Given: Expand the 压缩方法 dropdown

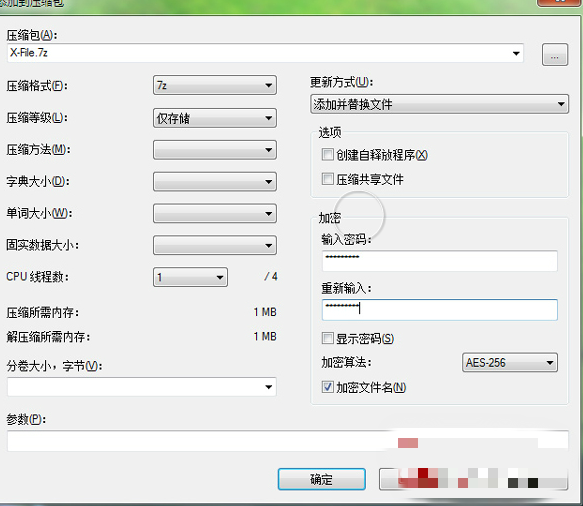Looking at the screenshot, I should (x=215, y=150).
